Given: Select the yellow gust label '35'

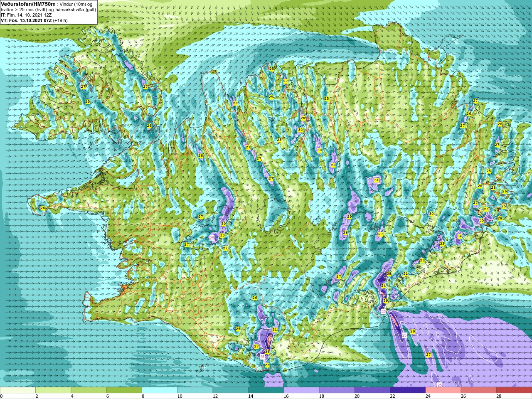Looking at the screenshot, I should [482, 221].
